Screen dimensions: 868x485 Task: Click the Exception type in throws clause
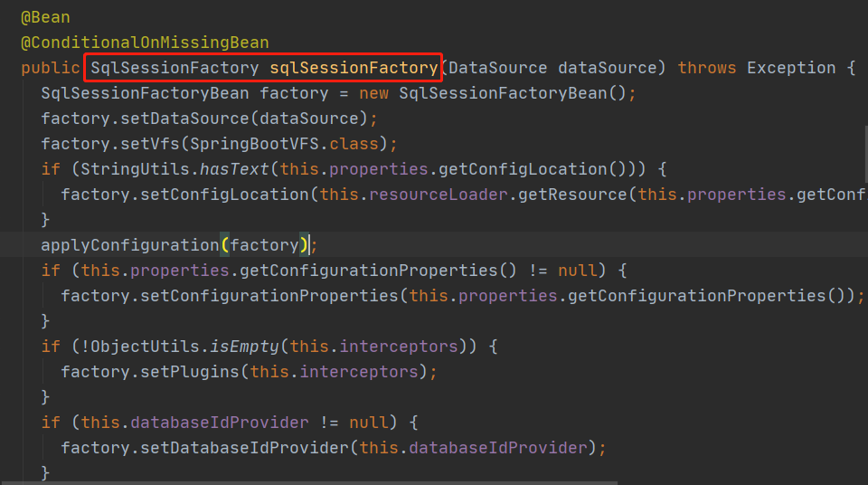791,68
